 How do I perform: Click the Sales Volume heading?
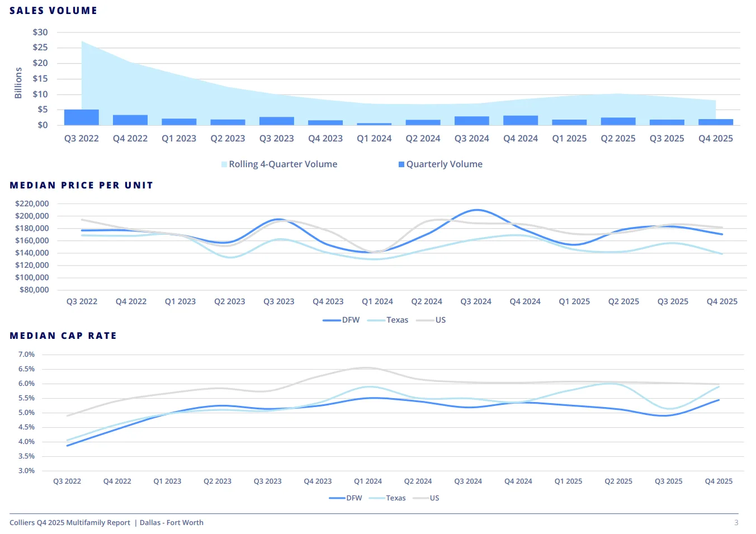coord(54,11)
